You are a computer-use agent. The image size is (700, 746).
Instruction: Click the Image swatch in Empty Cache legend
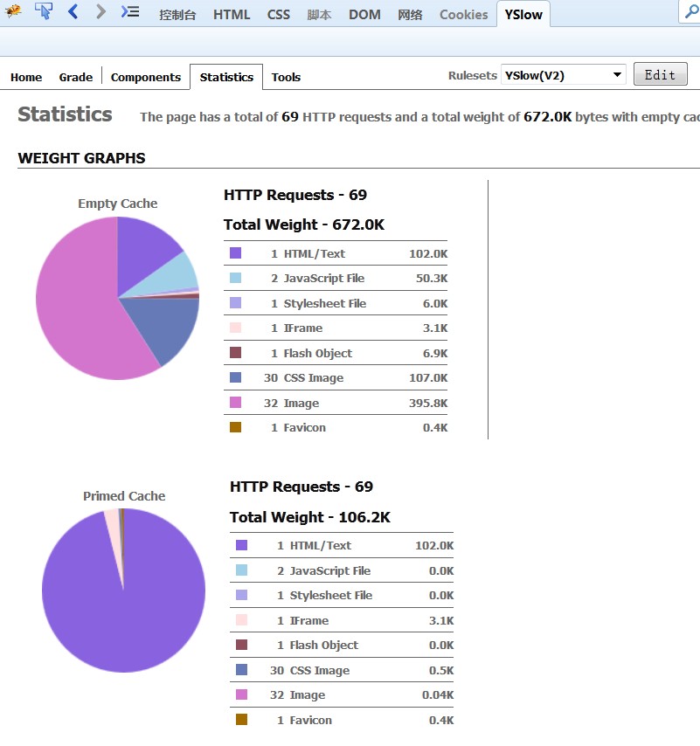[x=235, y=403]
